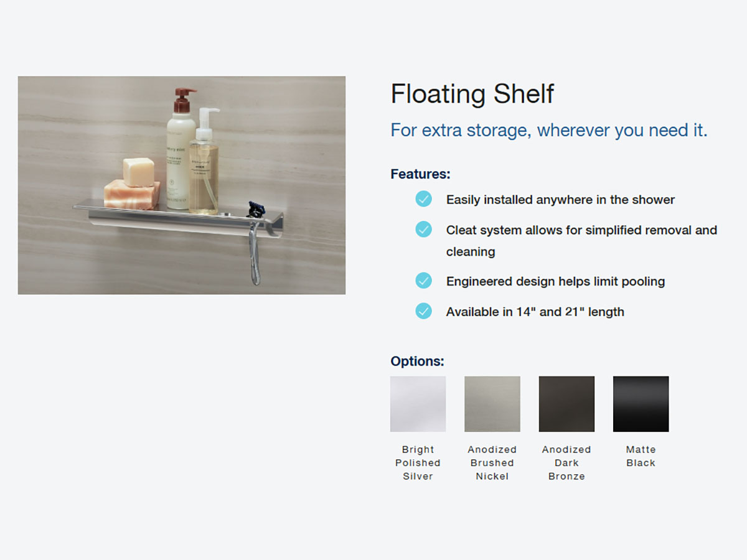The width and height of the screenshot is (747, 560).
Task: Click the "Features:" heading
Action: click(x=420, y=174)
